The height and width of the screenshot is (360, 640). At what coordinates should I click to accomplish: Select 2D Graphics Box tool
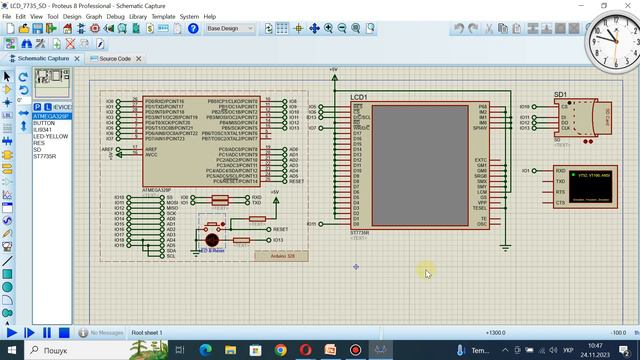point(7,274)
